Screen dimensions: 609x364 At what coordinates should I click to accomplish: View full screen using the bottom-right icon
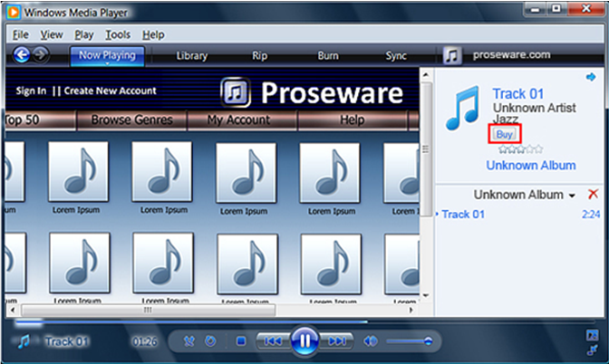[592, 335]
